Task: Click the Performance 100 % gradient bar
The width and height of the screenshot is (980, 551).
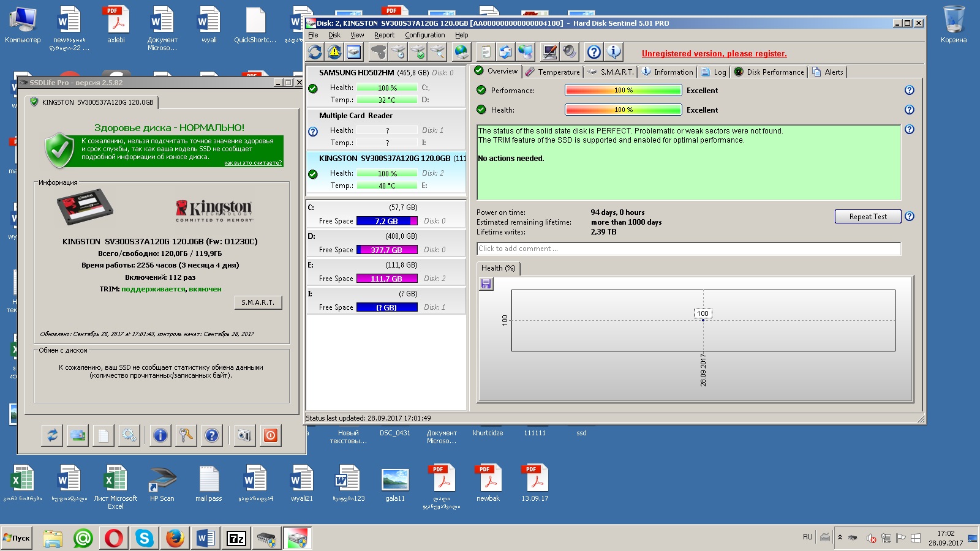Action: (624, 90)
